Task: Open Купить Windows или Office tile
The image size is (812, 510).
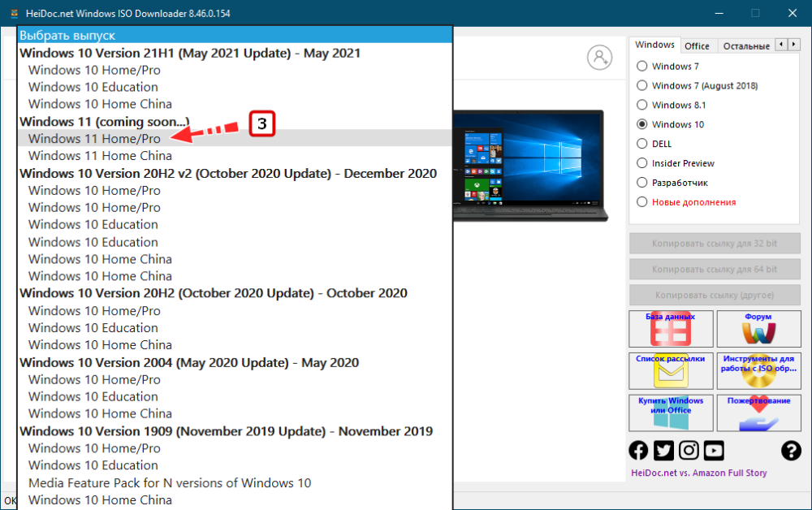Action: 672,413
